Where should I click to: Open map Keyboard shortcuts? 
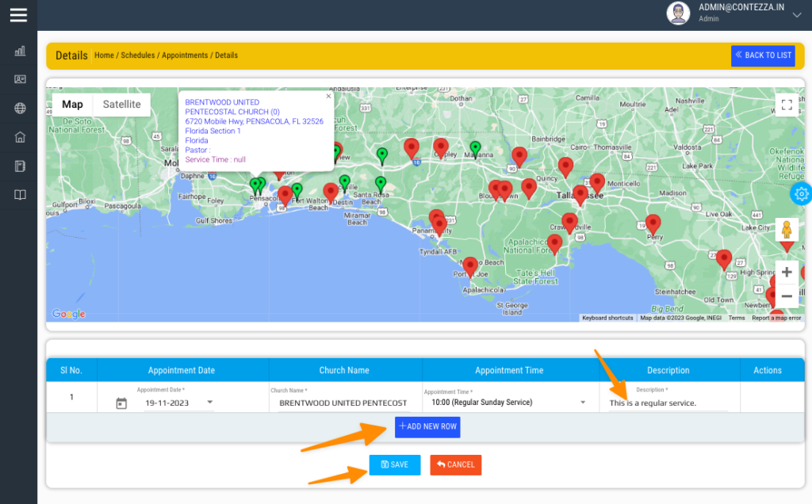[607, 318]
